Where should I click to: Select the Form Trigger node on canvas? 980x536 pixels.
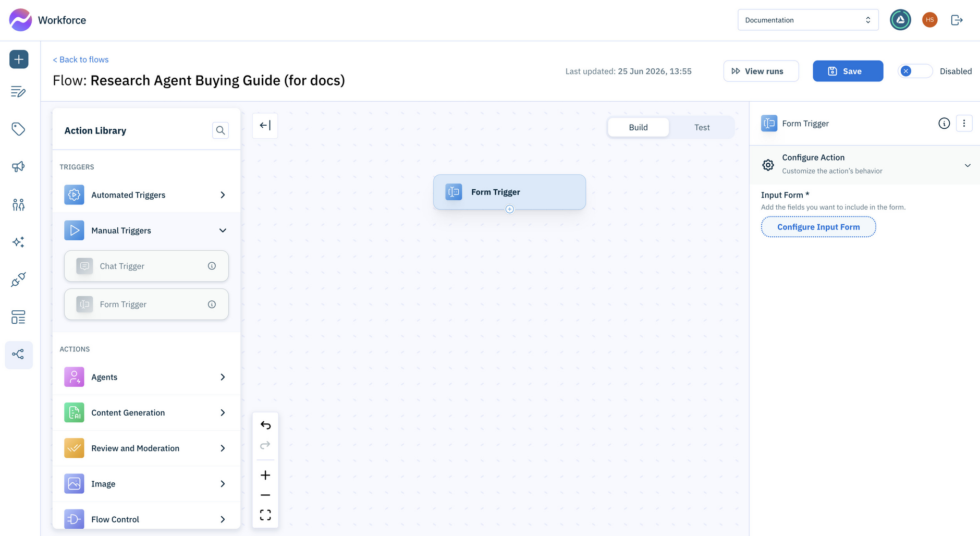coord(509,192)
